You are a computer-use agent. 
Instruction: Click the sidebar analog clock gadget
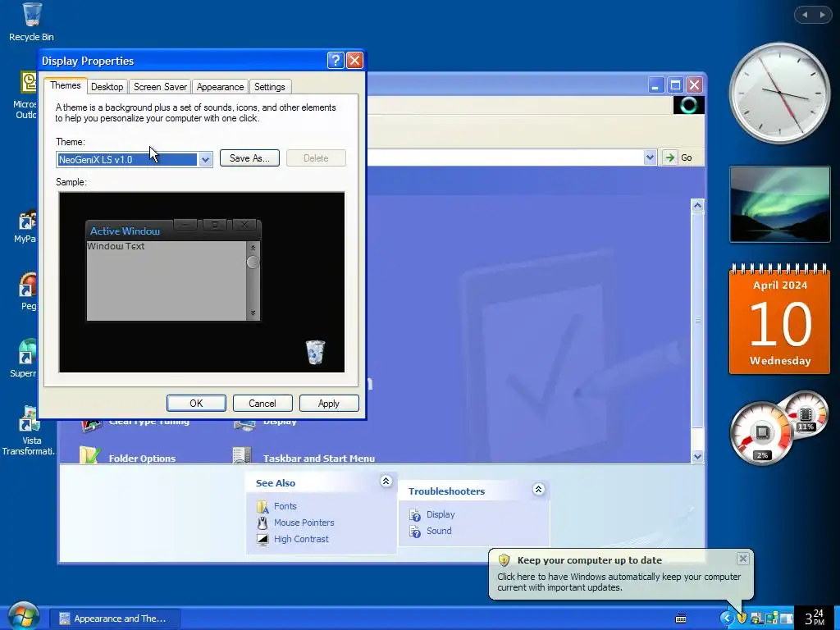(x=779, y=94)
